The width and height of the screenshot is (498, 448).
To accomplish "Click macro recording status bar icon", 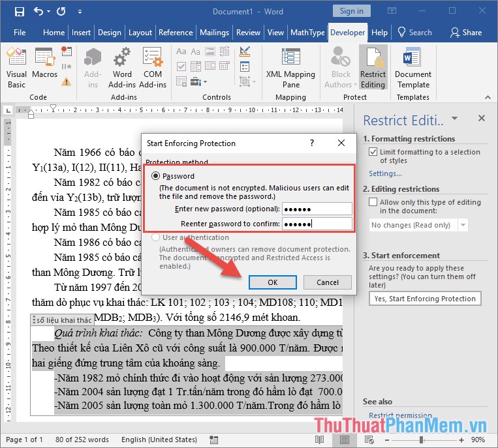I will point(213,440).
